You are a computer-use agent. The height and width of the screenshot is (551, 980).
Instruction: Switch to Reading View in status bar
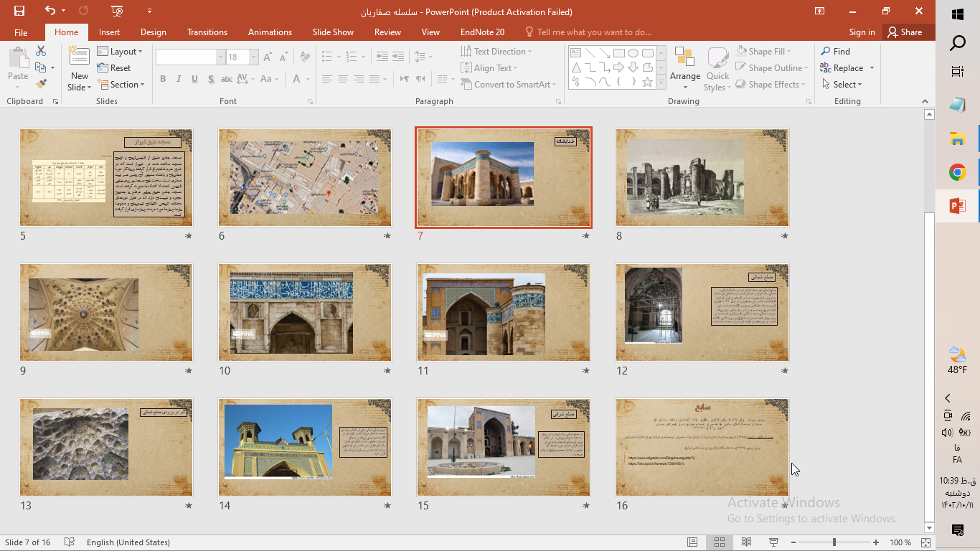[746, 542]
